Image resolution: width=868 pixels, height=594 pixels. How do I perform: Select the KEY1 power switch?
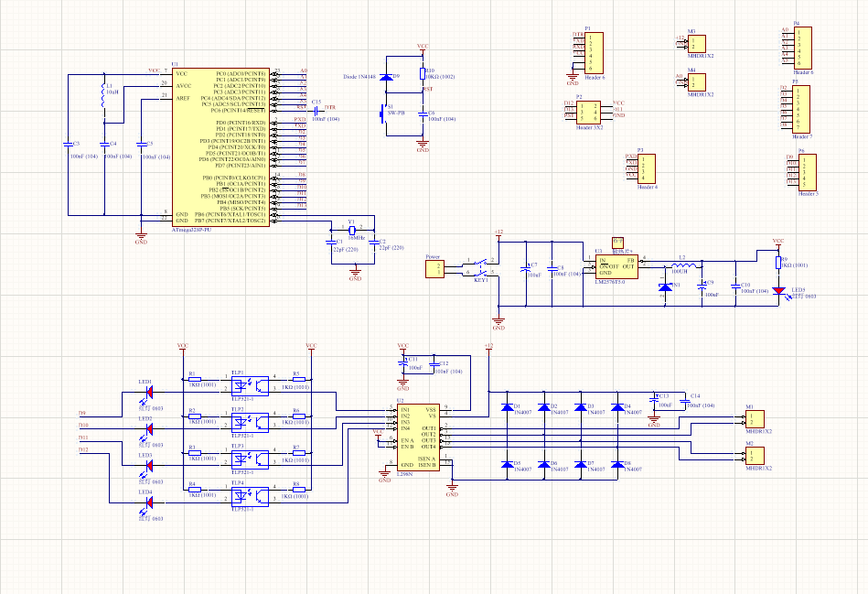point(480,267)
